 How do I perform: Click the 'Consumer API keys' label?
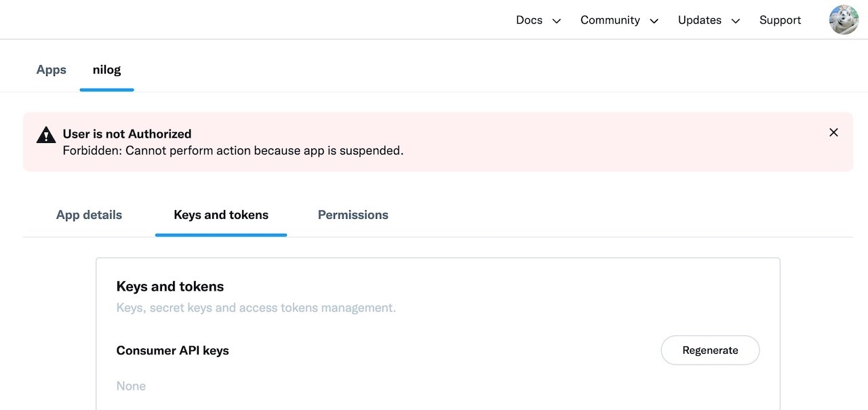click(173, 350)
